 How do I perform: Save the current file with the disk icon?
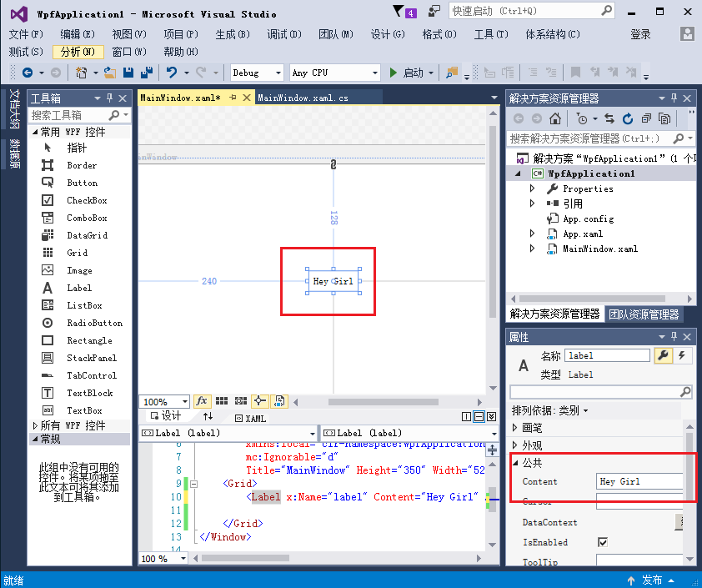pos(128,73)
